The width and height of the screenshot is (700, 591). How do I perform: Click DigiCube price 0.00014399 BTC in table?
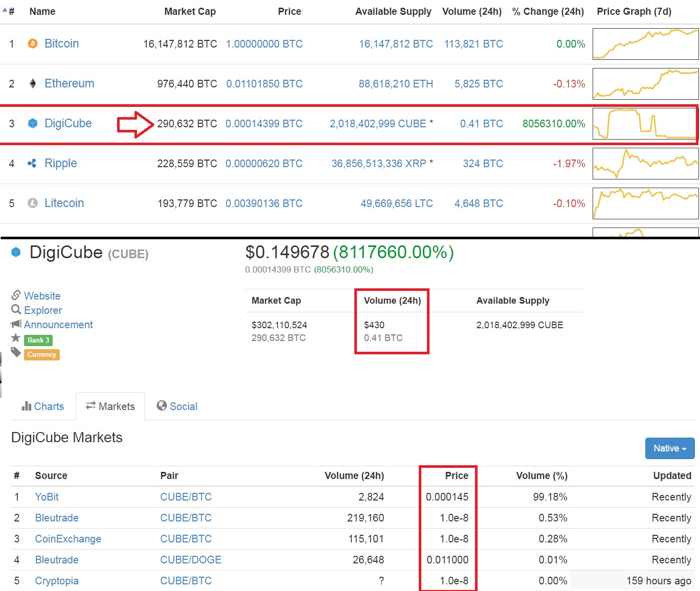[264, 124]
